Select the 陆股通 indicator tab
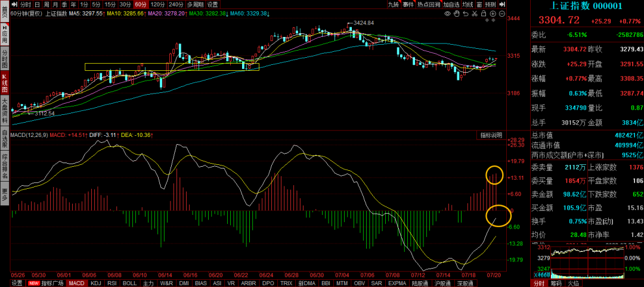Viewport: 644px width, 287px height. 420,283
